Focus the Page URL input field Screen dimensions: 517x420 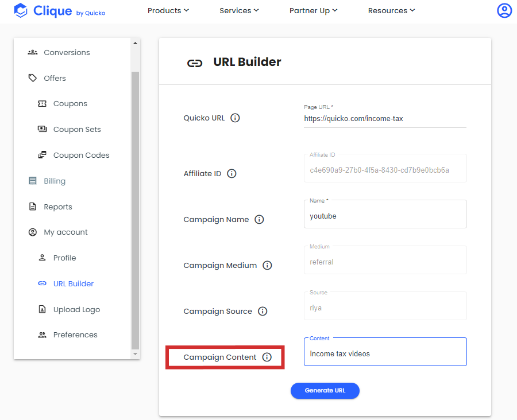click(385, 119)
